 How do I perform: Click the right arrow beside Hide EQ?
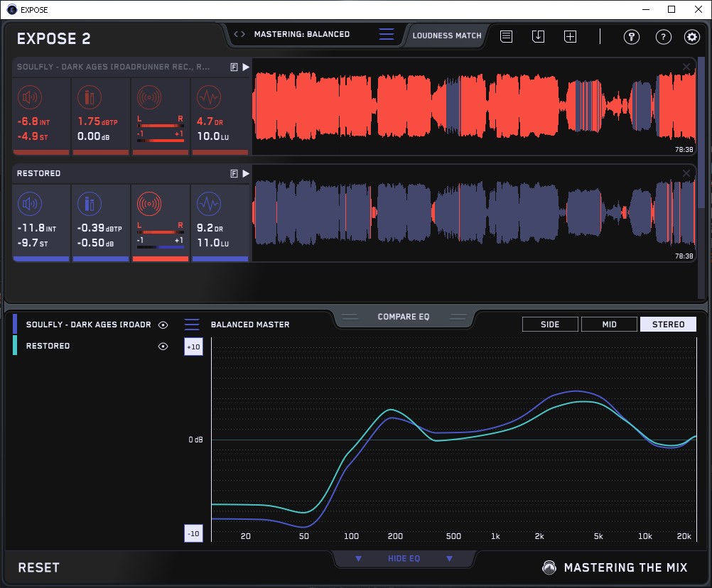(449, 558)
